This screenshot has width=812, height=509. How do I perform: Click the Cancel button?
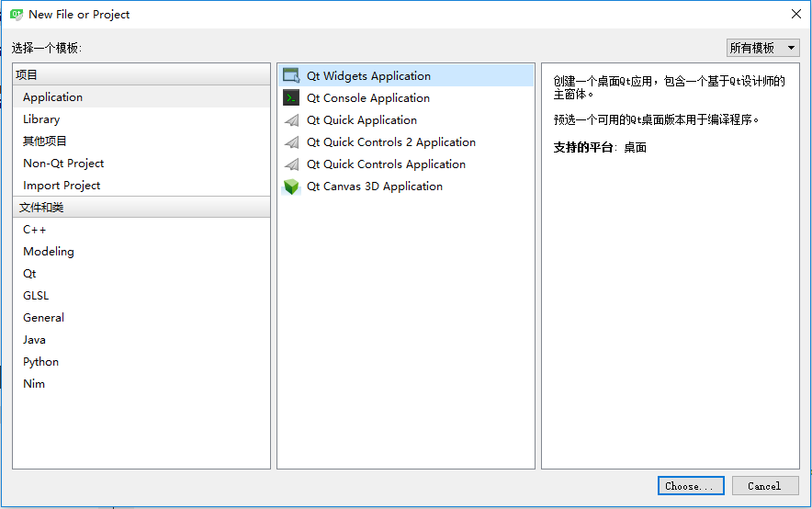click(765, 486)
